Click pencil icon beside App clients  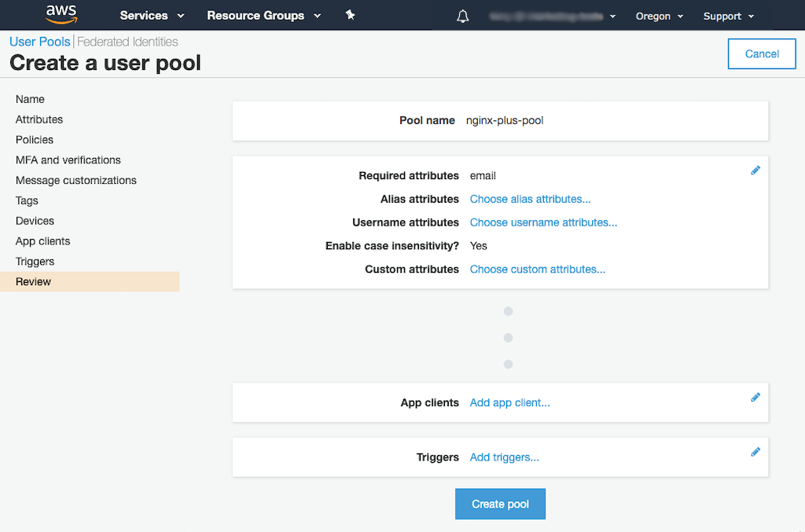point(755,398)
